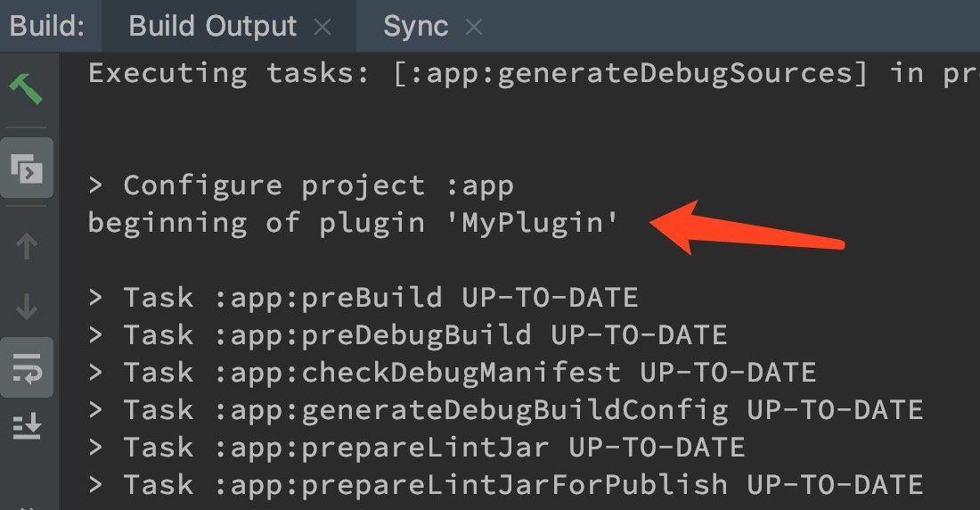Select the Task :app:preDebugBuild line

pyautogui.click(x=407, y=335)
